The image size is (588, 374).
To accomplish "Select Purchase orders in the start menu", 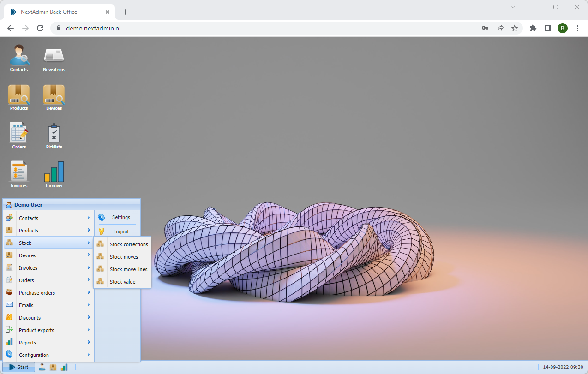I will [x=48, y=293].
